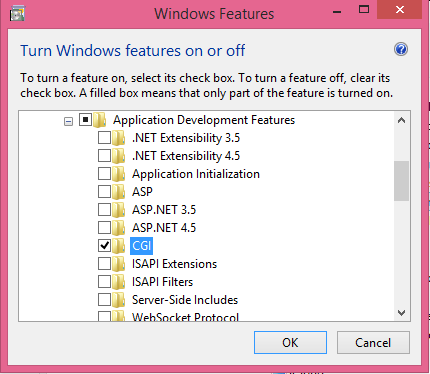Click the .NET Extensibility 4.5 folder icon
Screen dimensions: 430x374
118,156
